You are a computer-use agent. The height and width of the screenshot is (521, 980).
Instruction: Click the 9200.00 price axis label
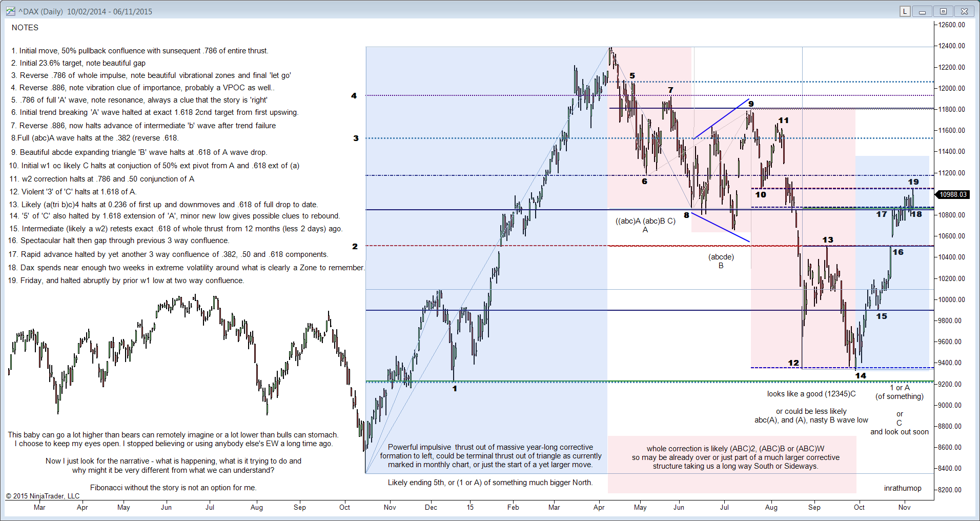[x=952, y=384]
